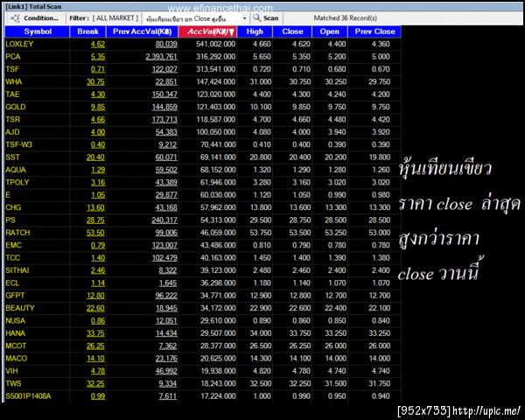Click the Condition tree icon

tap(15, 18)
